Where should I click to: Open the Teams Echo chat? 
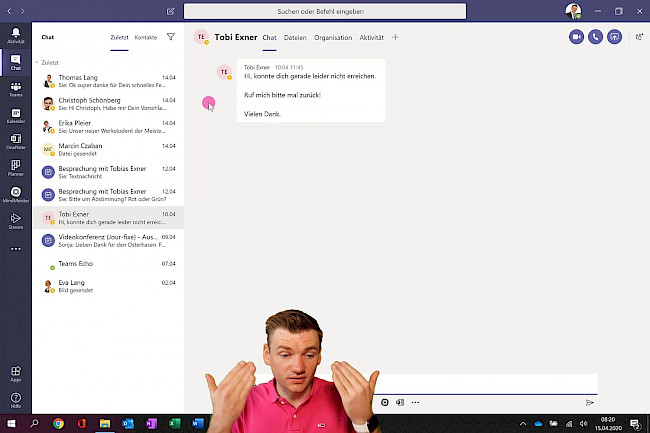point(109,264)
